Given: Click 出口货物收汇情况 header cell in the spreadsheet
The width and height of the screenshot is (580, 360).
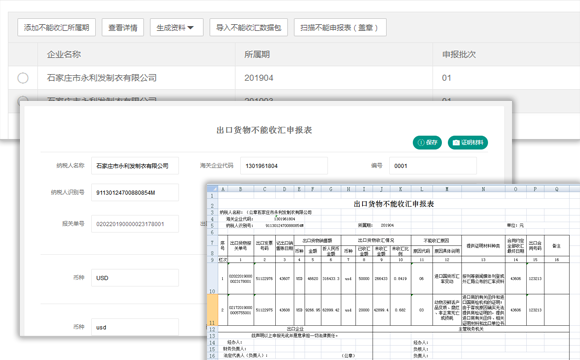Looking at the screenshot, I should [376, 240].
